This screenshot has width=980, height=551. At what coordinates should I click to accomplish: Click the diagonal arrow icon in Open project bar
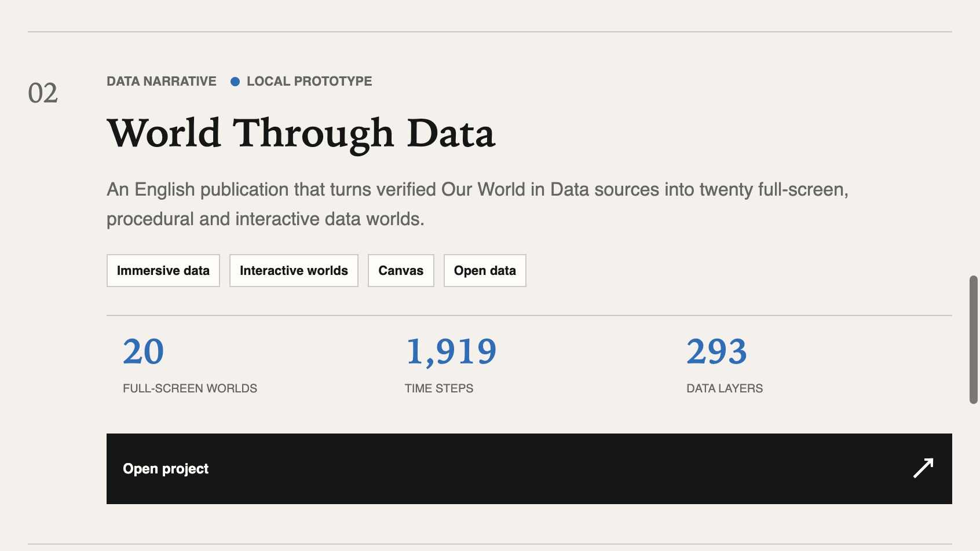[x=923, y=468]
